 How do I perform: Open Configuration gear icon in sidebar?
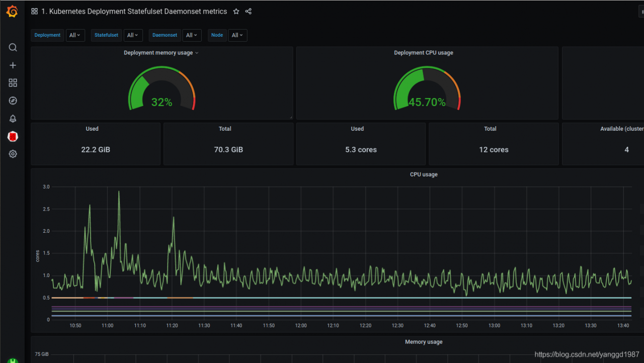coord(13,154)
